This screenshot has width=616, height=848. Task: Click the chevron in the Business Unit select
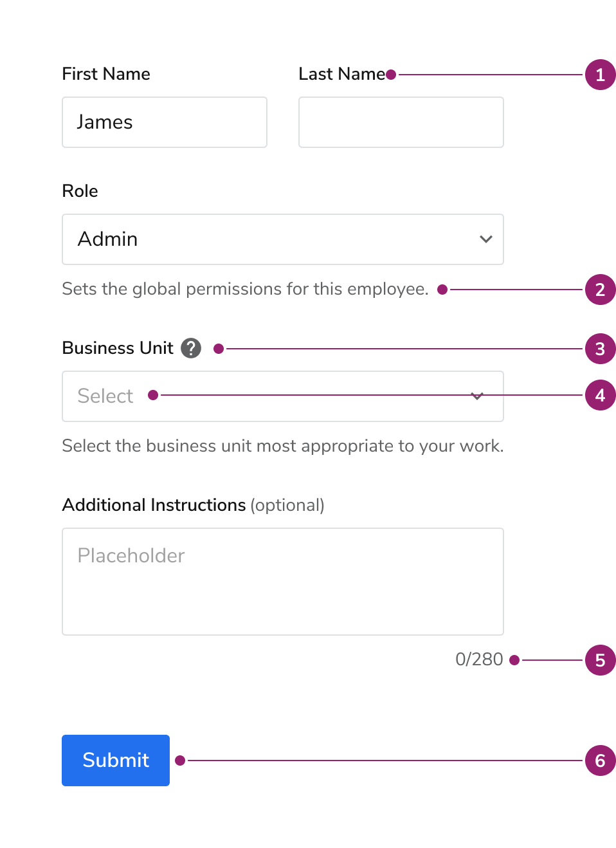click(477, 396)
